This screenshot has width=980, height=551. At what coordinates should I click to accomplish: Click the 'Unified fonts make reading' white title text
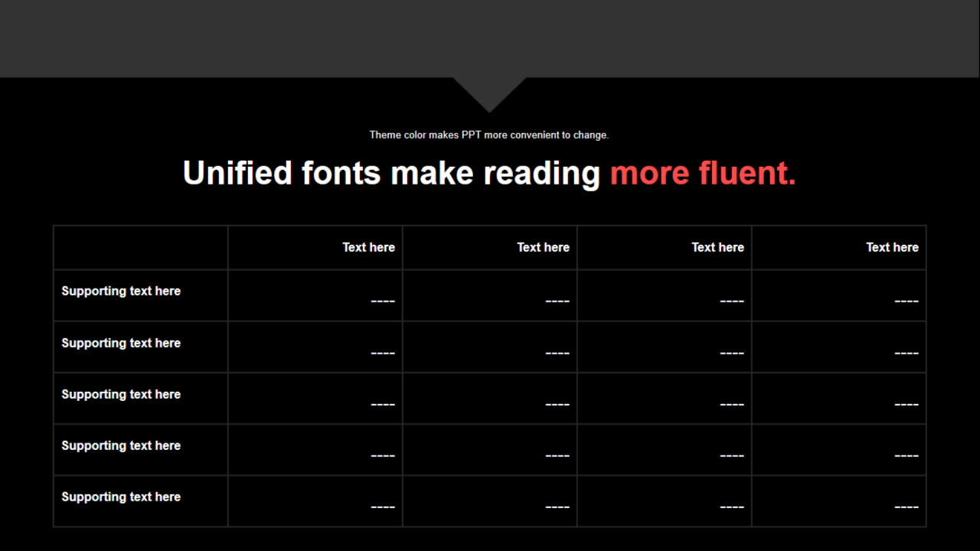click(x=390, y=173)
